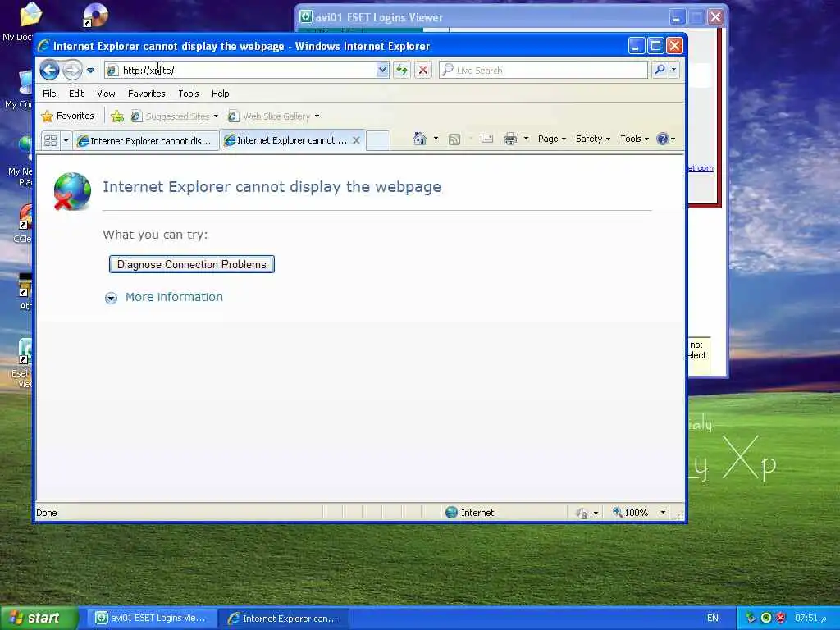Open the Favorites menu
This screenshot has height=630, width=840.
[x=146, y=94]
